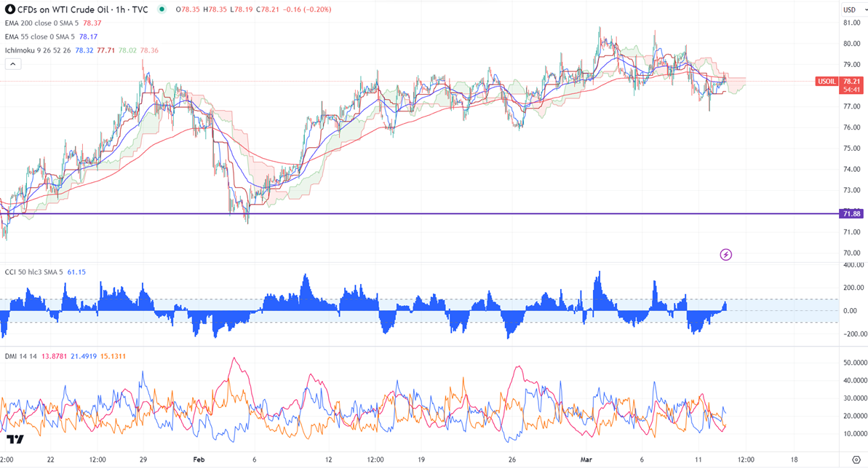Click the open price O78.35 value
Image resolution: width=868 pixels, height=469 pixels.
click(188, 9)
